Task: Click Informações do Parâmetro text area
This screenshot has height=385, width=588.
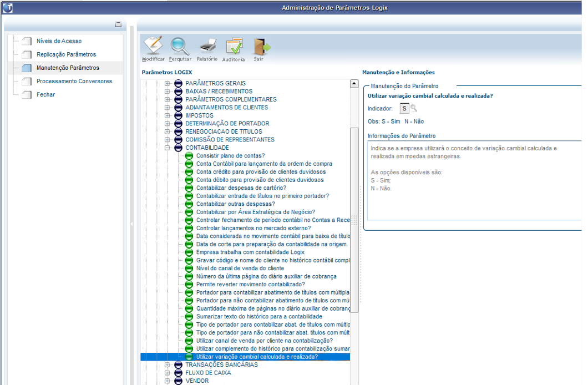Action: pos(474,180)
